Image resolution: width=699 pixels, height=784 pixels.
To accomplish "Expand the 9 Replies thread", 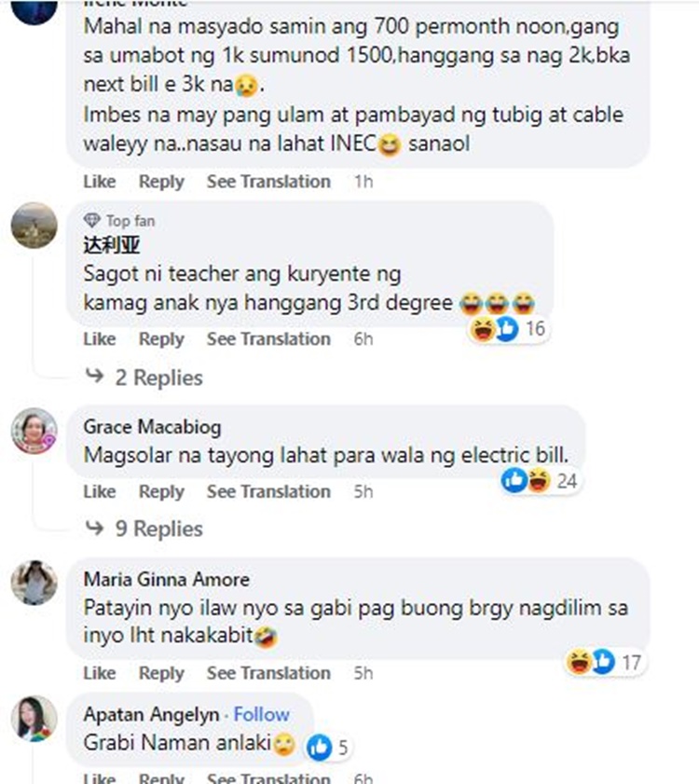I will (144, 529).
